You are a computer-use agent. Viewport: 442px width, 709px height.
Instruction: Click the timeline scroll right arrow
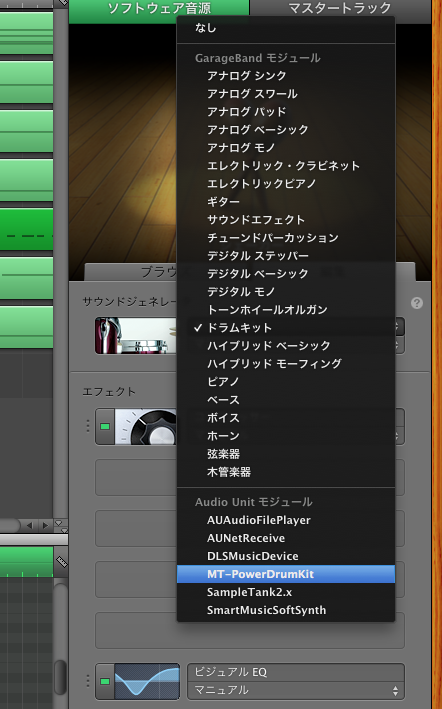coord(45,525)
